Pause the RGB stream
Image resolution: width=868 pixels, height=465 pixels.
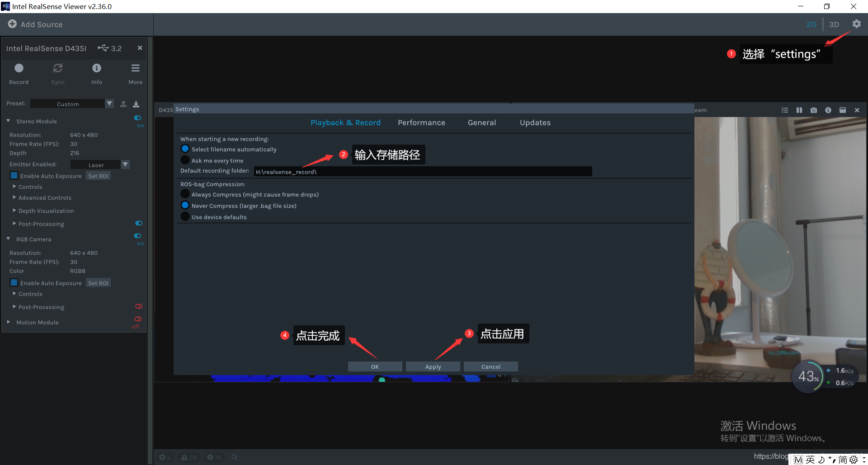tap(799, 110)
